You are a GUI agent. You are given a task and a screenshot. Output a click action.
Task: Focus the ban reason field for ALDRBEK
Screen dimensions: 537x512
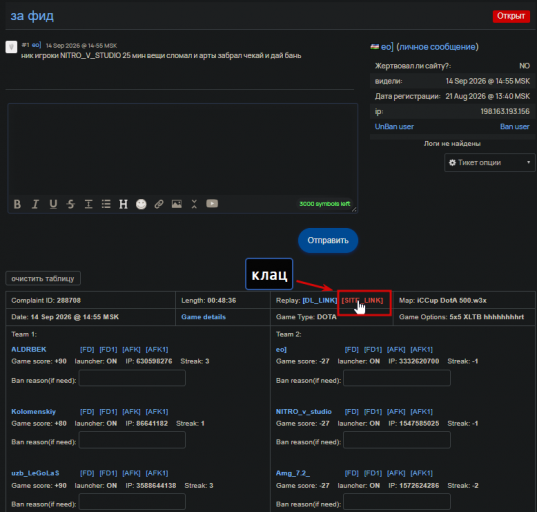point(132,378)
